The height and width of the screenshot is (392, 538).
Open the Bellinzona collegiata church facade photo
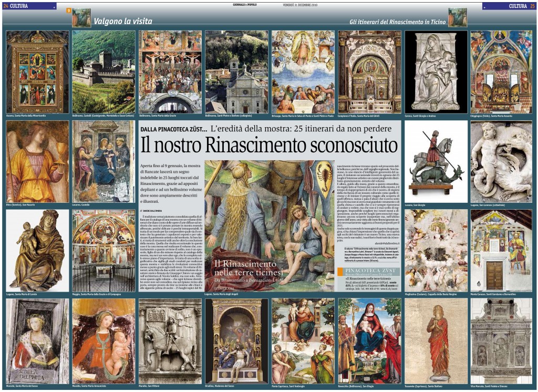pyautogui.click(x=237, y=72)
